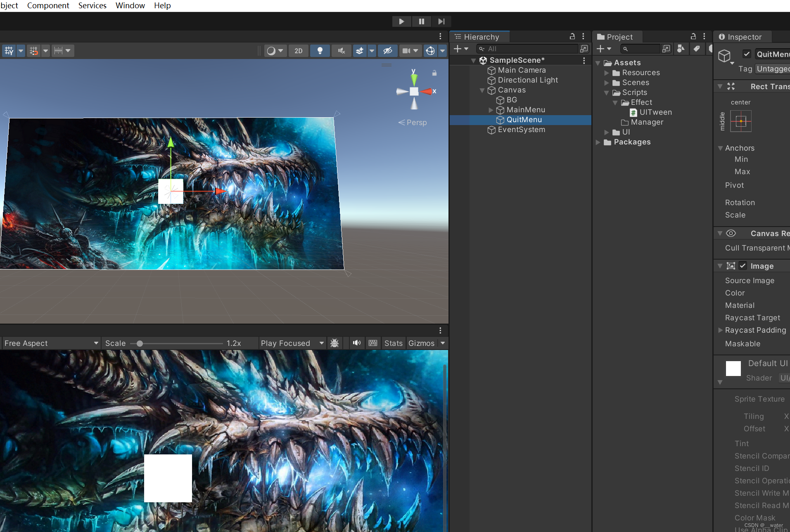
Task: Click the Step frame button
Action: (441, 21)
